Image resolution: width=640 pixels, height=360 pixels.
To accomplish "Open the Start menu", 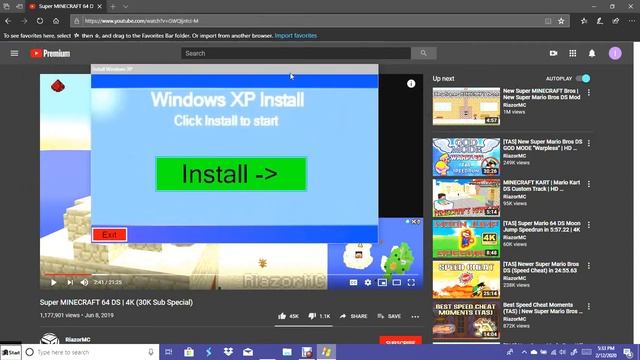I will tap(11, 352).
